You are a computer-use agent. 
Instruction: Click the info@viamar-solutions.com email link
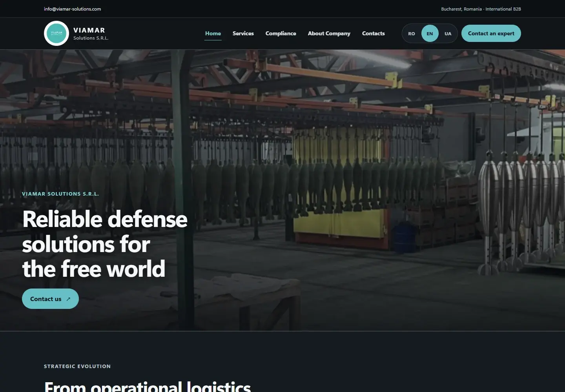pos(73,9)
